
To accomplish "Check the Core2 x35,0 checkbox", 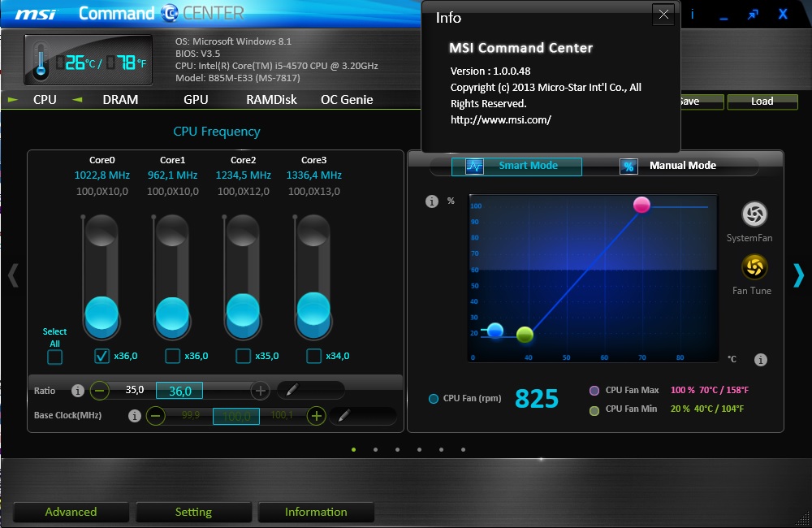I will [x=243, y=356].
